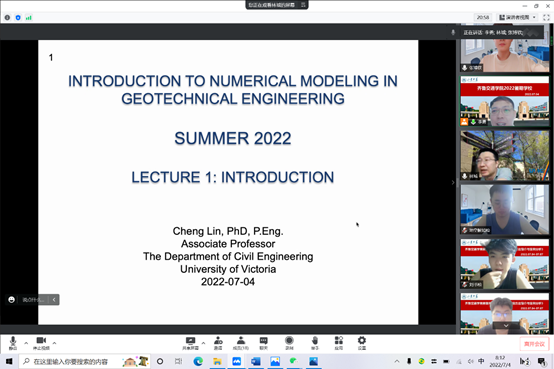
Task: Open Microsoft Edge from the taskbar
Action: coord(198,361)
